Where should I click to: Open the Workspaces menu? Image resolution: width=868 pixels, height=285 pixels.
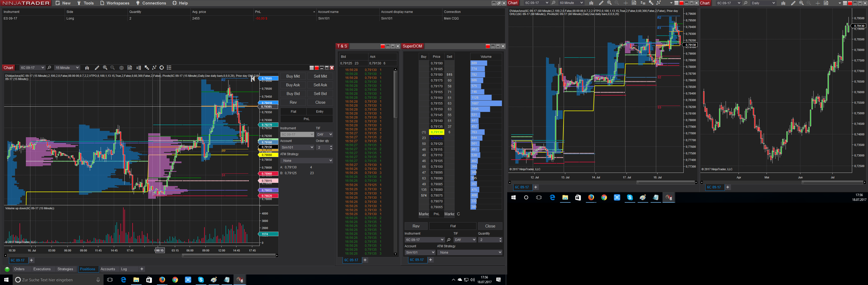115,3
